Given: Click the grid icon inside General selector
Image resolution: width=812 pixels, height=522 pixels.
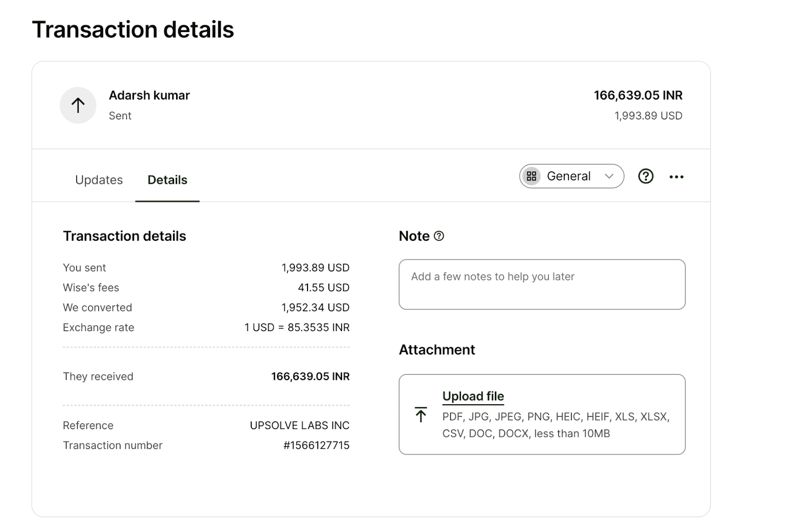Looking at the screenshot, I should (532, 176).
